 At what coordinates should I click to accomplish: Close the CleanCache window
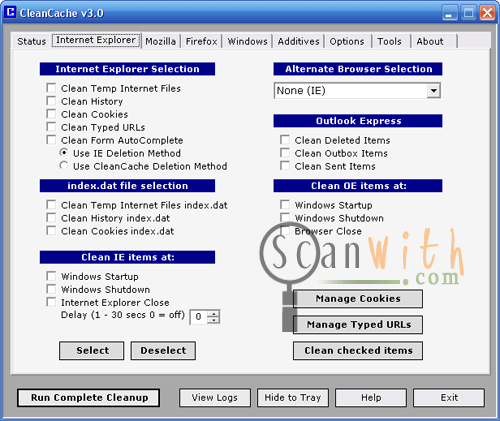[x=487, y=13]
